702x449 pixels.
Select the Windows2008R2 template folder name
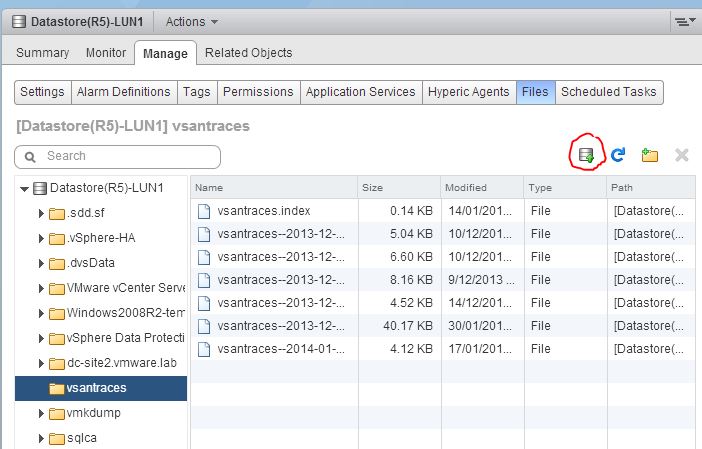click(125, 313)
